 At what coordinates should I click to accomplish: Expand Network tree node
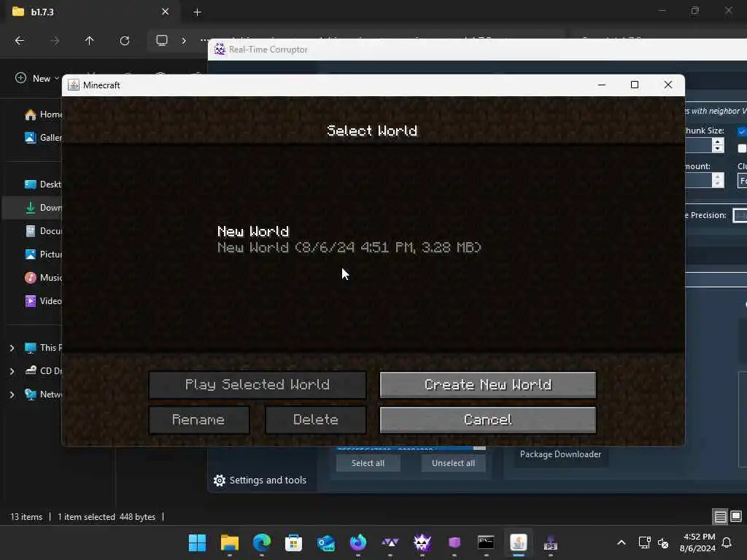[12, 394]
